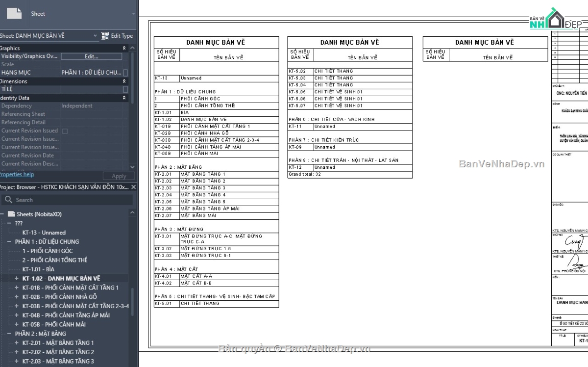Click the search magnifier icon in Project Browser
The image size is (588, 367).
(x=8, y=200)
